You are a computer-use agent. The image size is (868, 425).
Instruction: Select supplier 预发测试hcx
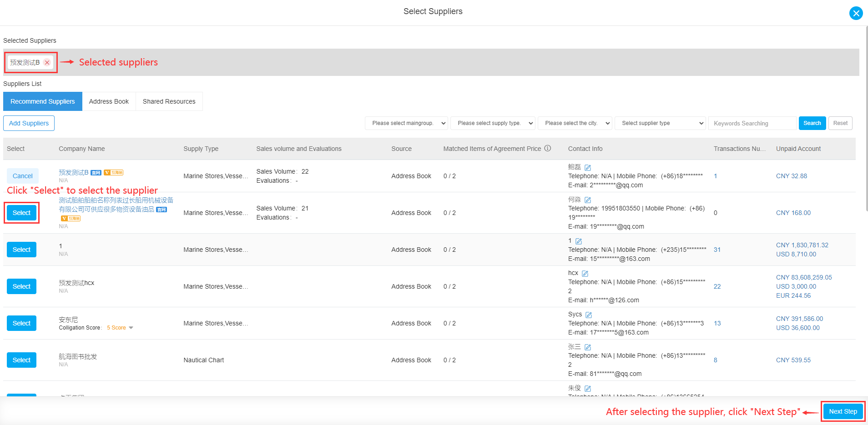tap(21, 286)
